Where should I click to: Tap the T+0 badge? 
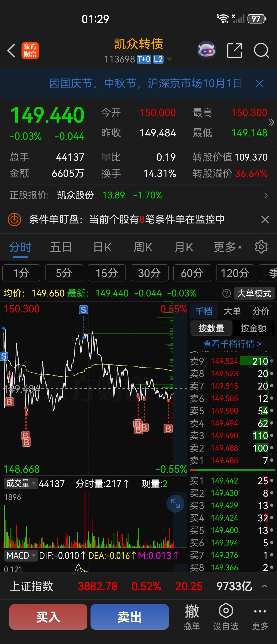tap(144, 59)
